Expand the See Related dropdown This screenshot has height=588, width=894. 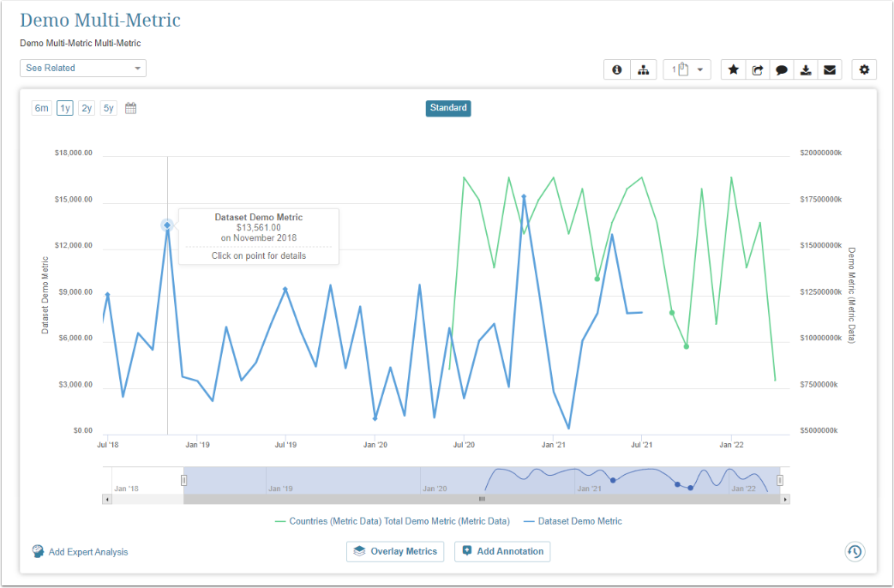click(83, 69)
